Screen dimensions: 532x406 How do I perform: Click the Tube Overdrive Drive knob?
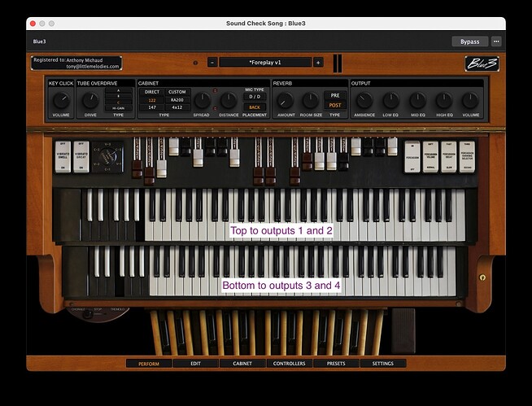point(90,100)
